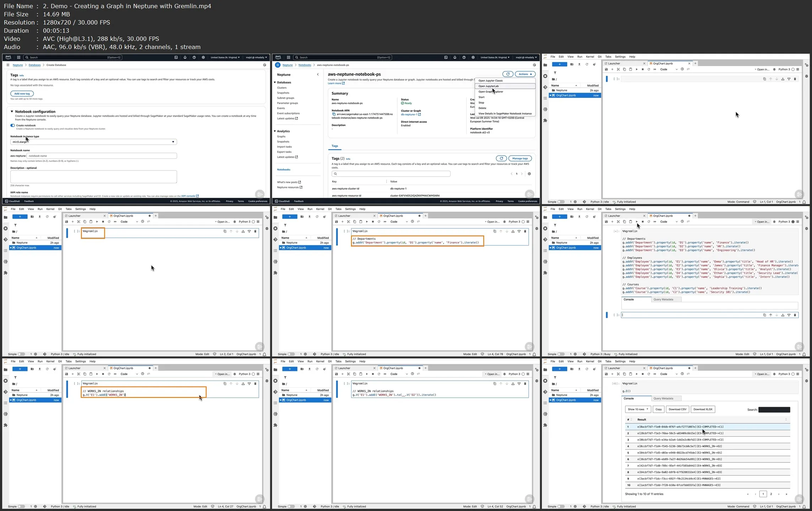Screen dimensions: 812x511
Task: Click upload files icon in g.E() results frame
Action: click(579, 369)
